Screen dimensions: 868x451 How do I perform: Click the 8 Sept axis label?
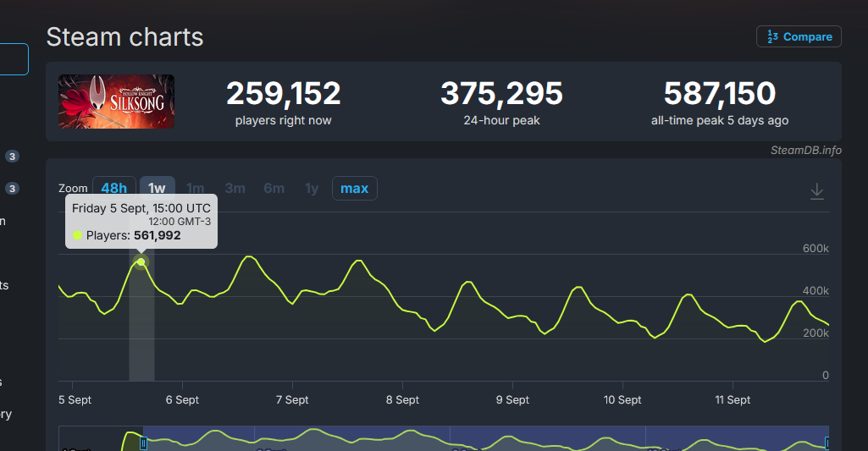[402, 399]
